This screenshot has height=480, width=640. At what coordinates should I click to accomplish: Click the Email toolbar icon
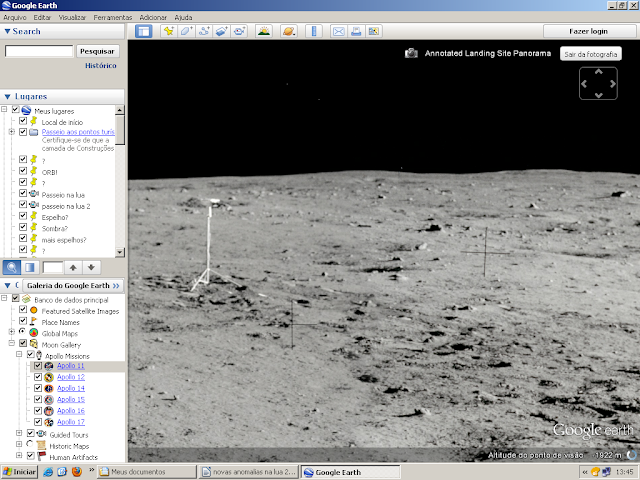tap(339, 31)
